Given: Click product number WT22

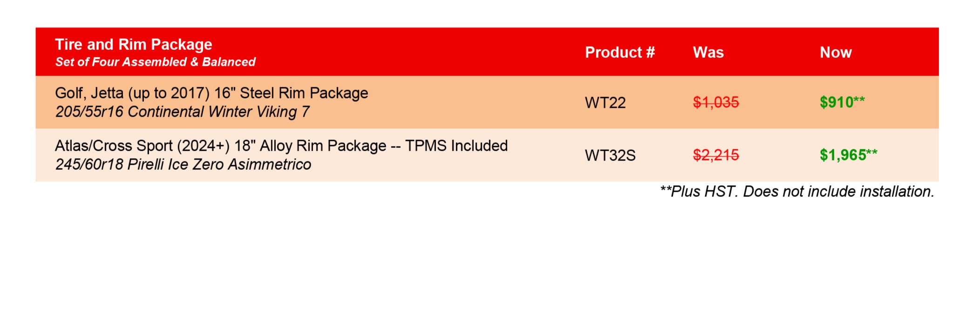Looking at the screenshot, I should [x=605, y=103].
